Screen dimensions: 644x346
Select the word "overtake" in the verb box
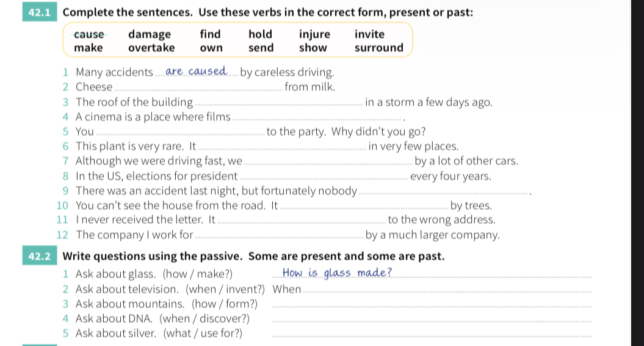(151, 48)
